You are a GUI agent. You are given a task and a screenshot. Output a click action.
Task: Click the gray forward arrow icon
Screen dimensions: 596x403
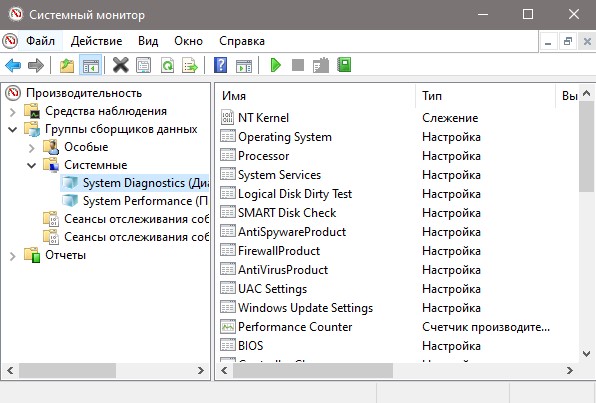(x=36, y=65)
